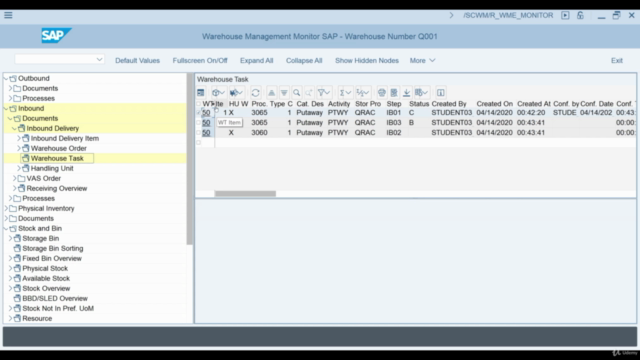The image size is (640, 360).
Task: Click the IB03 step cell
Action: 394,122
